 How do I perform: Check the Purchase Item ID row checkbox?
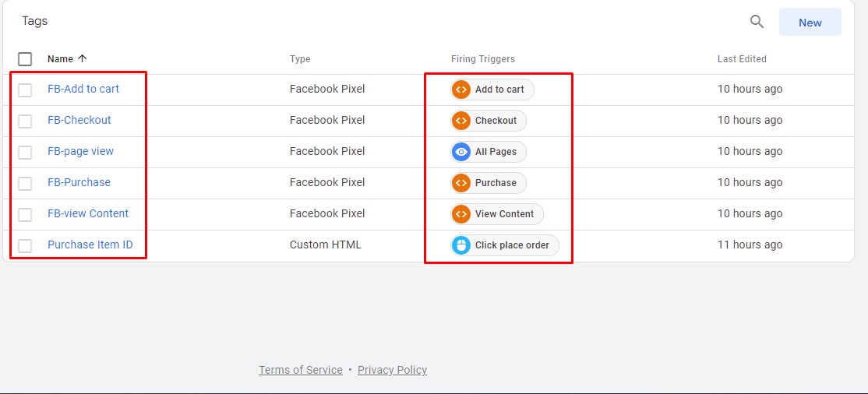tap(25, 245)
